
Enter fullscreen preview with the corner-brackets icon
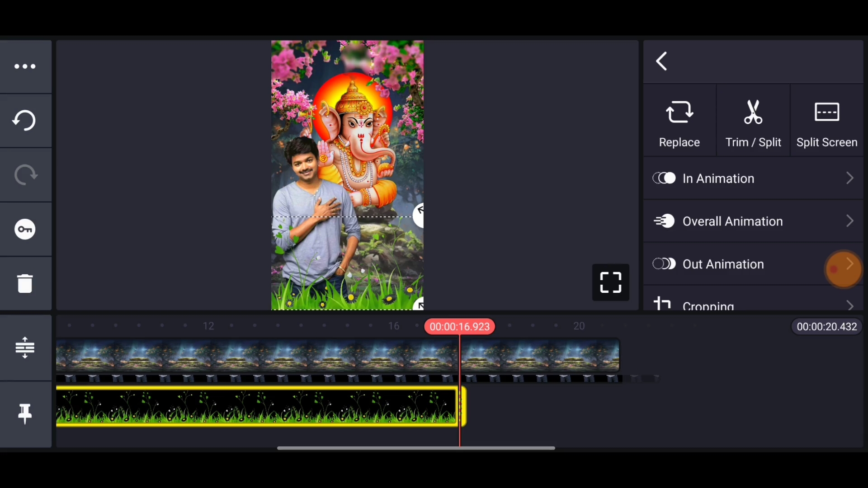click(x=610, y=282)
